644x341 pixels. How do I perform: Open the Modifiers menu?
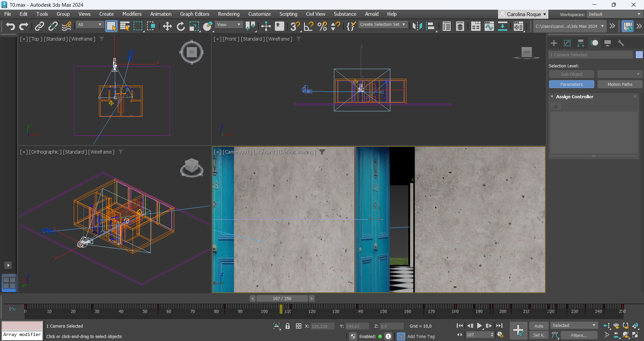(132, 14)
